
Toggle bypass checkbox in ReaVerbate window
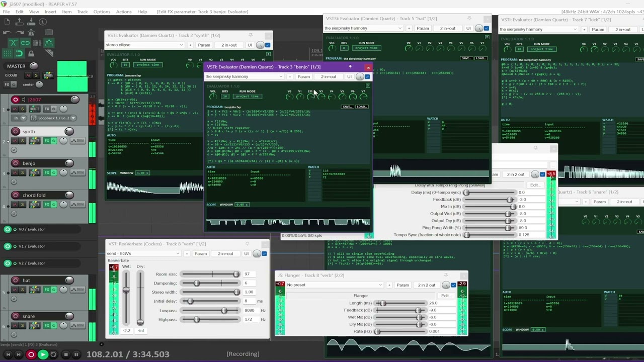coord(264,253)
